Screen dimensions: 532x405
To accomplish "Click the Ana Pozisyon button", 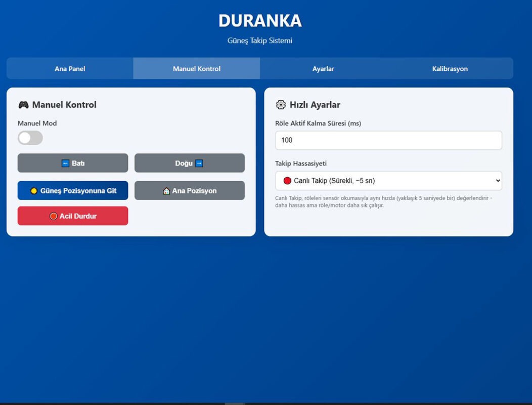I will click(x=190, y=191).
